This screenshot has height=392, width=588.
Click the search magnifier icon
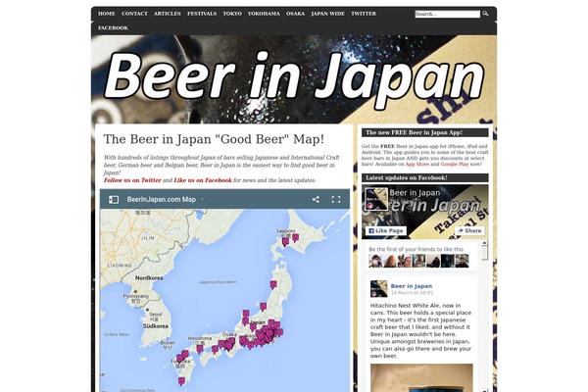(485, 14)
